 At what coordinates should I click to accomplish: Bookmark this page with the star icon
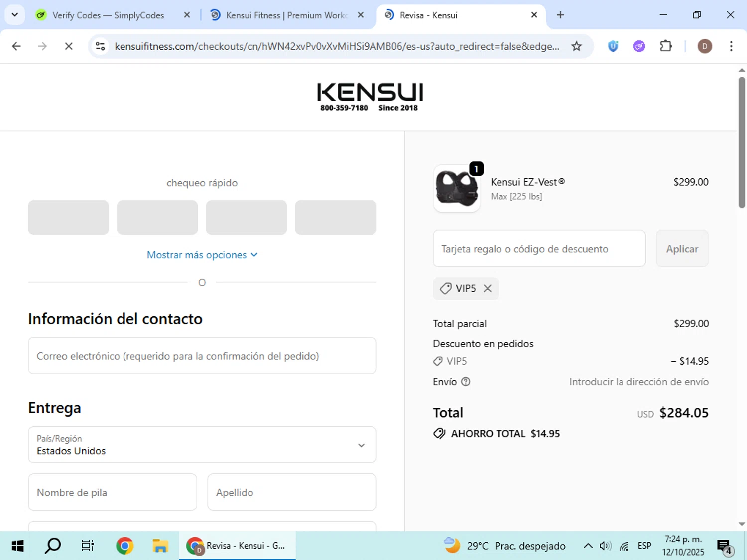click(576, 46)
